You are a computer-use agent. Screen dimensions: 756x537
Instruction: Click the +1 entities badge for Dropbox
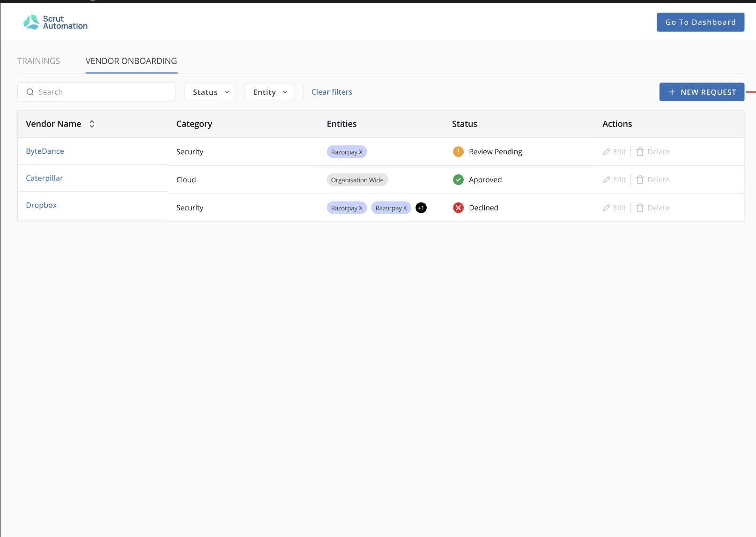coord(421,208)
